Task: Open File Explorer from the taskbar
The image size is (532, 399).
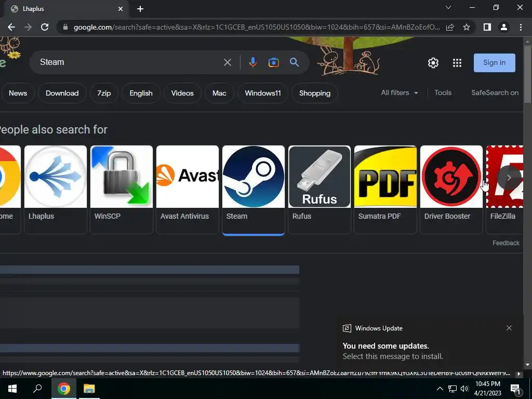Action: pos(89,389)
